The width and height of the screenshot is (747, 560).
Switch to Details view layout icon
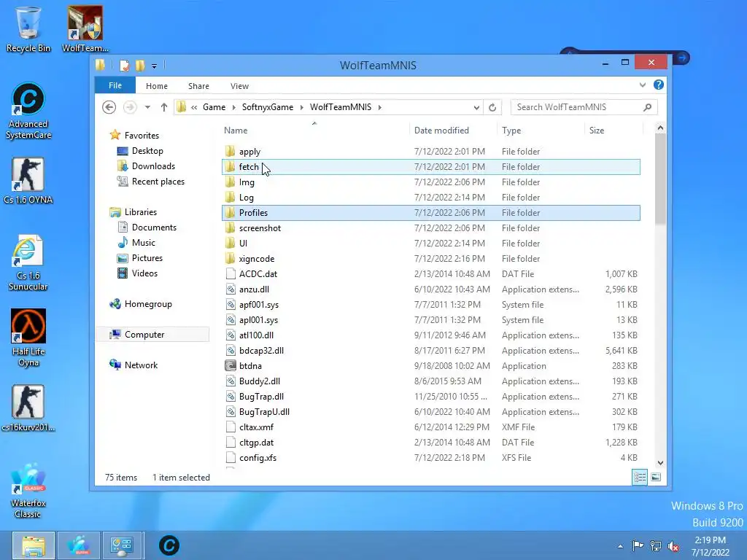click(640, 477)
